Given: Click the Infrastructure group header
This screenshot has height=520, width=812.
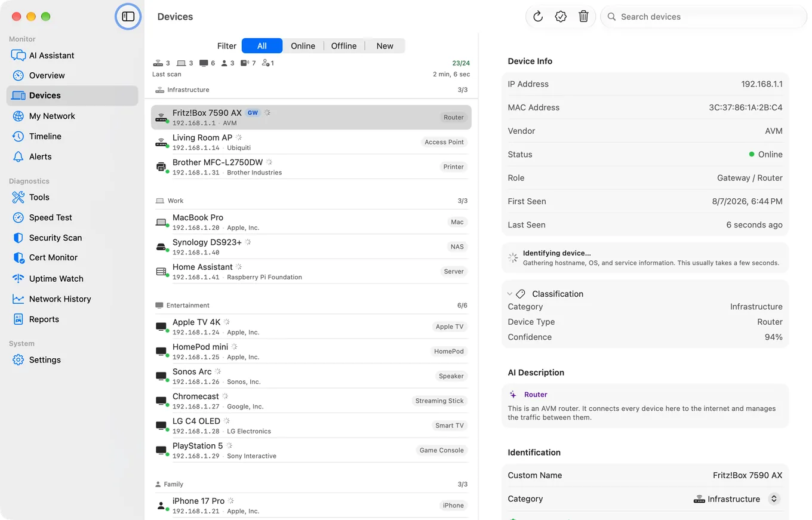Looking at the screenshot, I should pyautogui.click(x=311, y=90).
